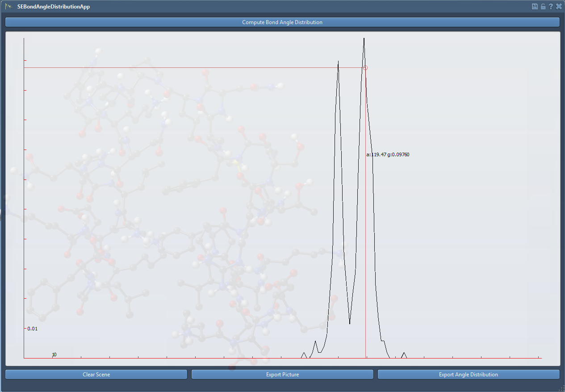
Task: Export the angle distribution data
Action: [468, 375]
